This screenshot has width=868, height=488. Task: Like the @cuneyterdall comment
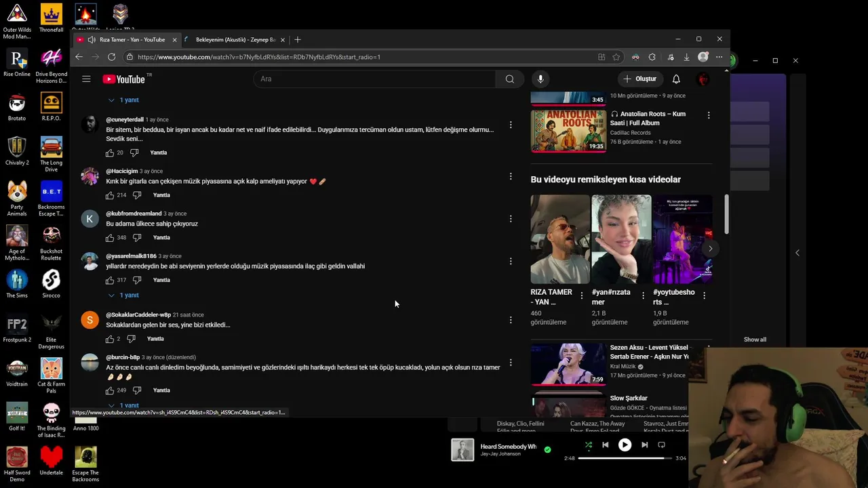pos(110,153)
